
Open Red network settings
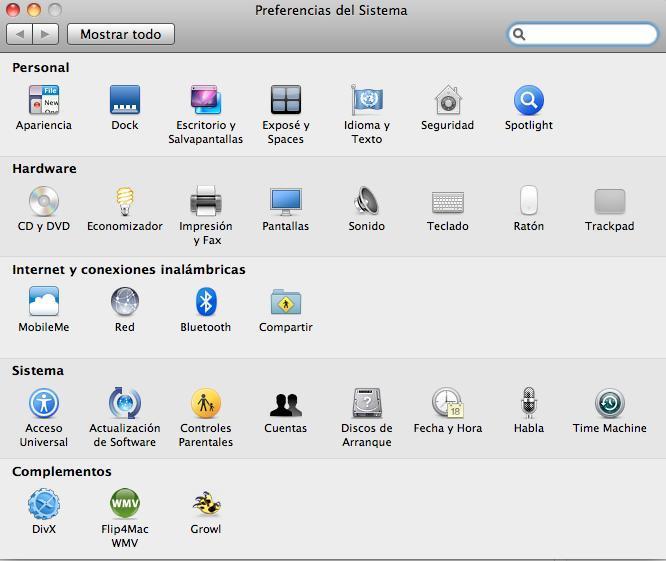[x=125, y=303]
